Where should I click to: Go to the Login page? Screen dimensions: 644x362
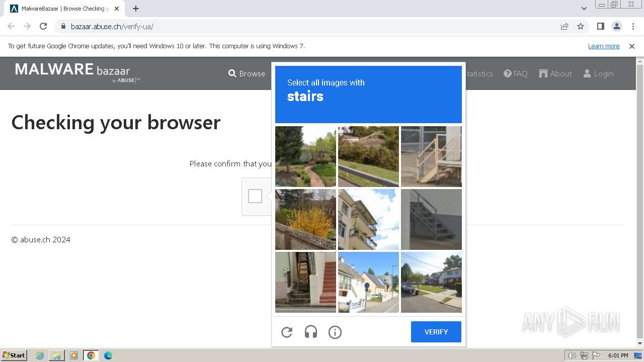[x=598, y=73]
